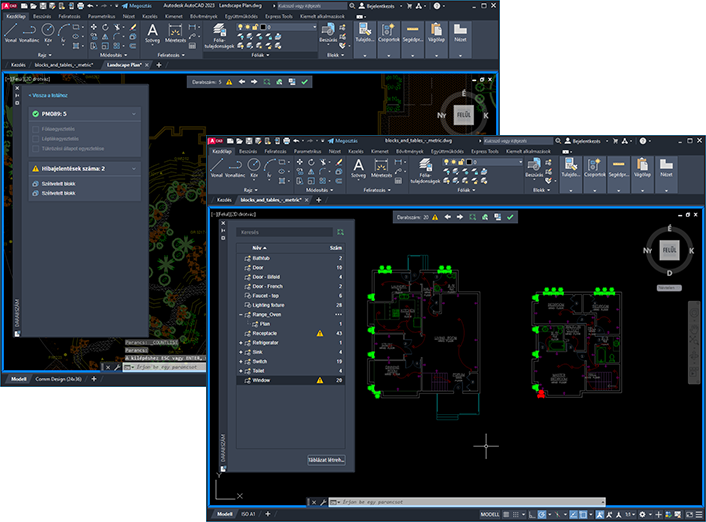Add a new drawing tab with the plus in the front window
706x522 pixels.
pos(319,200)
